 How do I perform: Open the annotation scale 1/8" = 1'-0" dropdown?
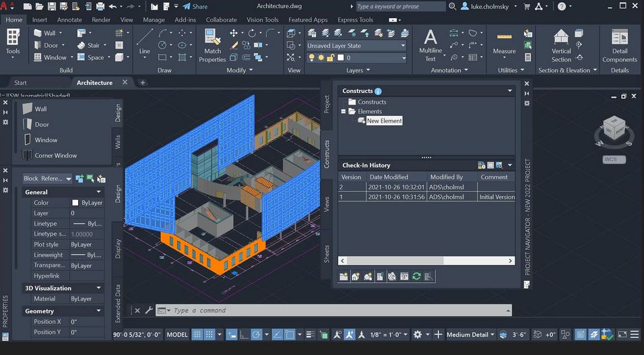click(x=389, y=335)
